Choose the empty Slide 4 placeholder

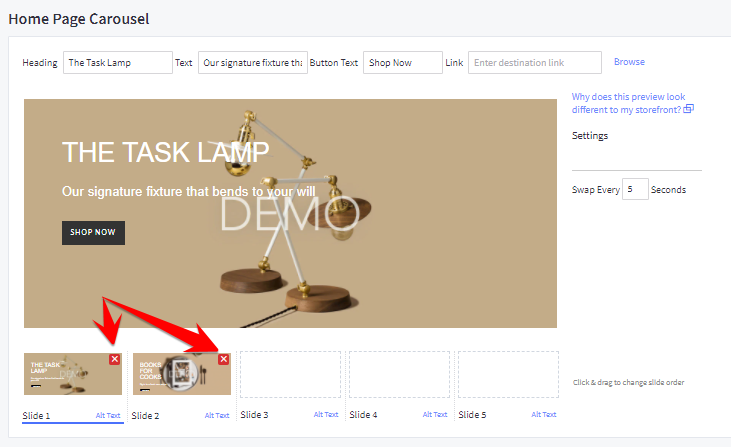400,374
